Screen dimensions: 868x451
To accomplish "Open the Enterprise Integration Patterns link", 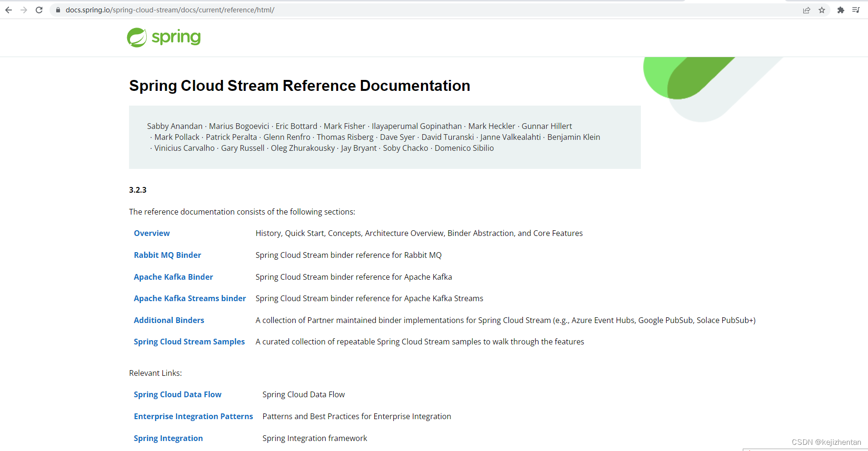I will tap(193, 416).
